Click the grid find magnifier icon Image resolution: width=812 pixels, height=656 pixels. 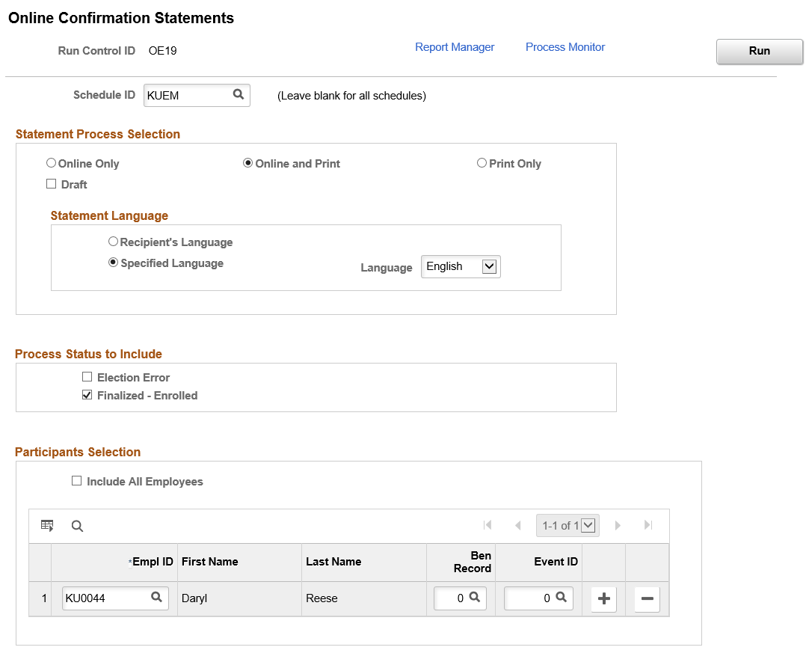(x=77, y=526)
